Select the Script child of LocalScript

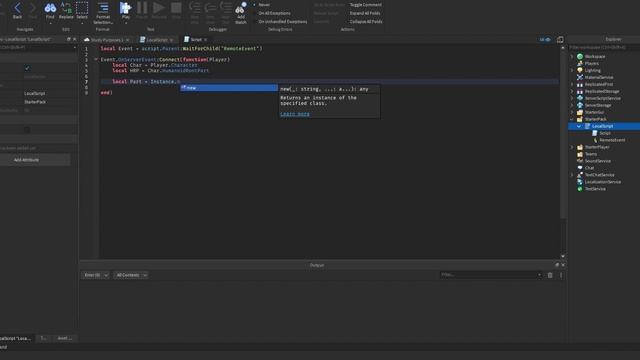(604, 133)
